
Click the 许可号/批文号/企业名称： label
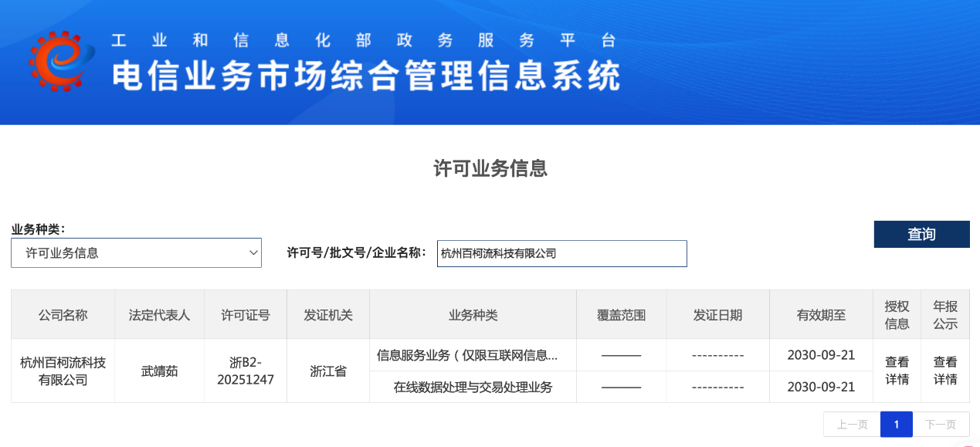click(357, 252)
